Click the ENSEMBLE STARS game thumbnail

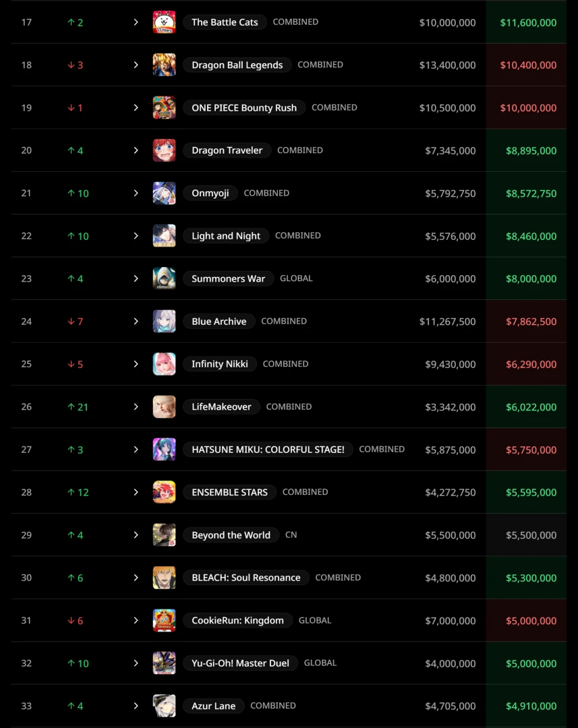pyautogui.click(x=164, y=492)
